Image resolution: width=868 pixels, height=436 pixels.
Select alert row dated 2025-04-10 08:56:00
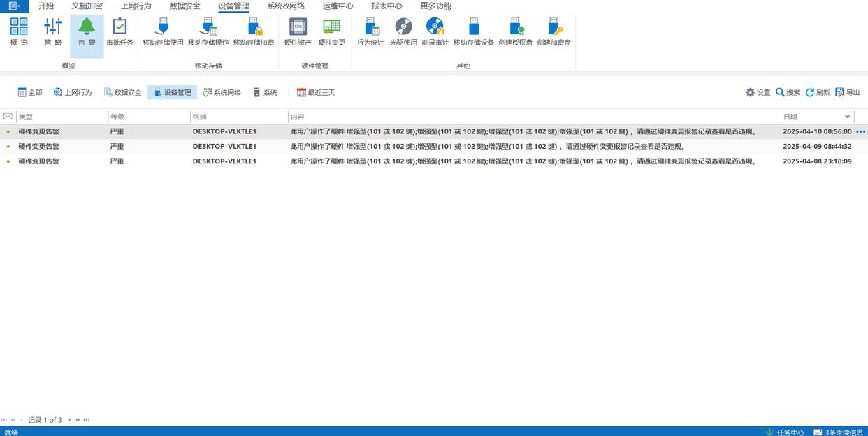tap(433, 131)
